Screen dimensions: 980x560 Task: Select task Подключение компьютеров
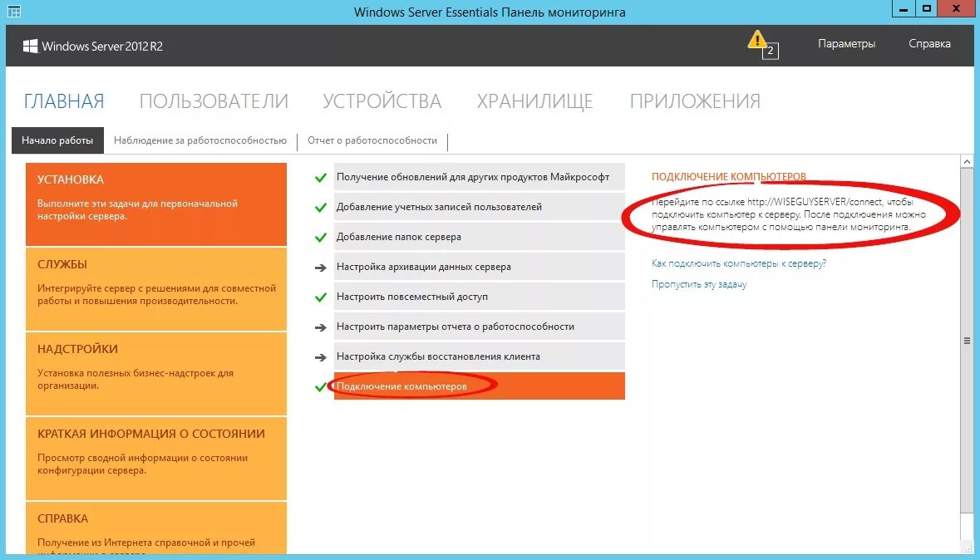(480, 386)
